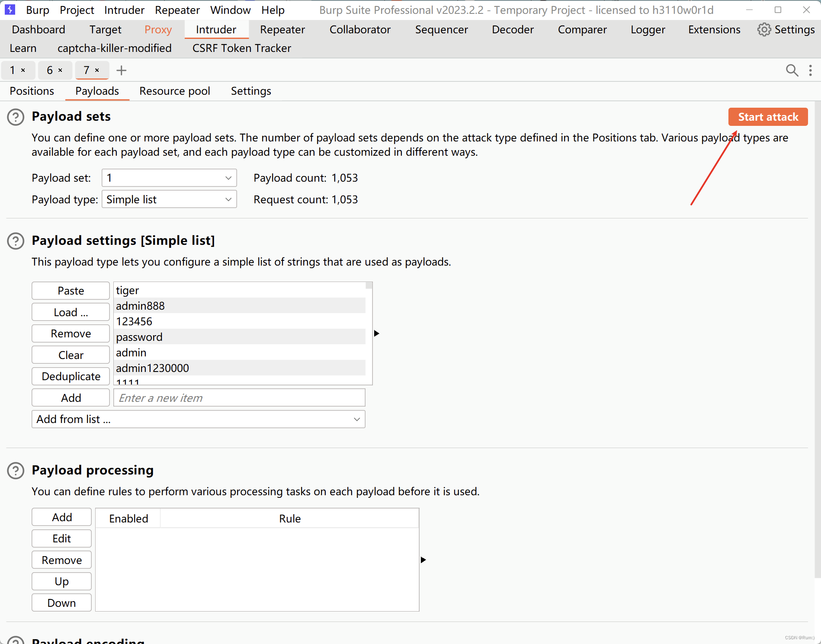Screen dimensions: 821x644
Task: Open the Intruder Settings sub-tab
Action: click(251, 91)
